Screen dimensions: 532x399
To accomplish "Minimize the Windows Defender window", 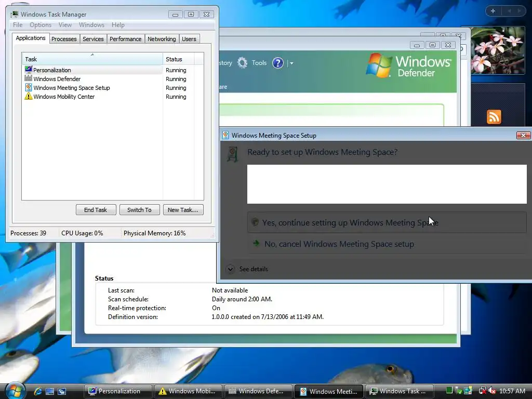I will 417,45.
